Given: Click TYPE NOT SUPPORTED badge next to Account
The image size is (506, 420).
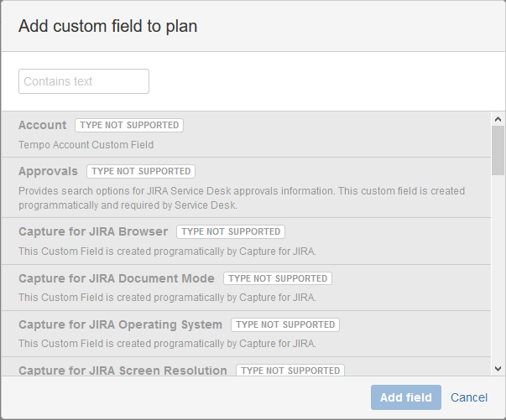Looking at the screenshot, I should click(x=129, y=125).
